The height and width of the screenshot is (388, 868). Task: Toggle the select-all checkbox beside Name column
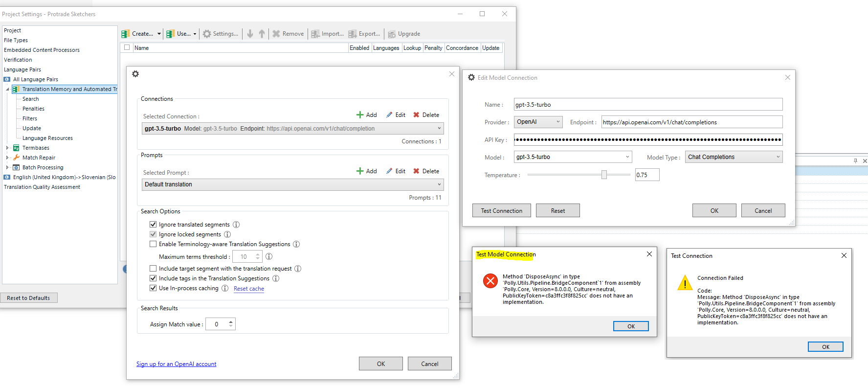click(x=127, y=47)
